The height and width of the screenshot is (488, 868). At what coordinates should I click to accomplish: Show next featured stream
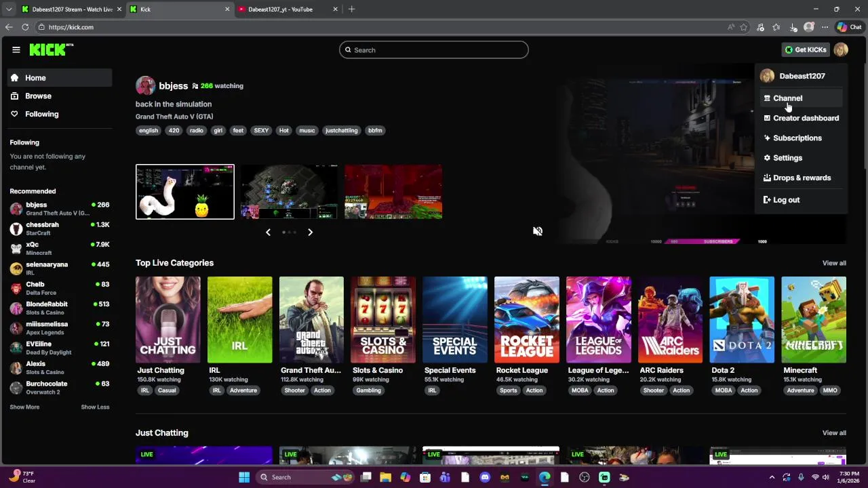click(x=310, y=232)
